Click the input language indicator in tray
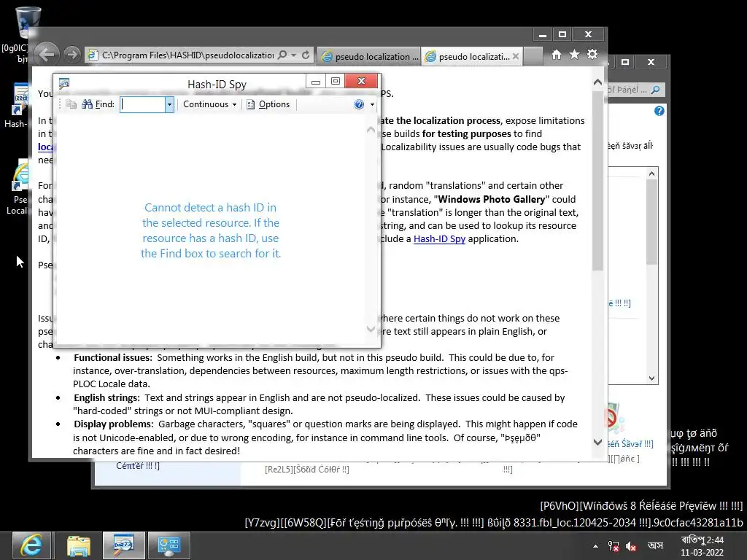 tap(656, 545)
